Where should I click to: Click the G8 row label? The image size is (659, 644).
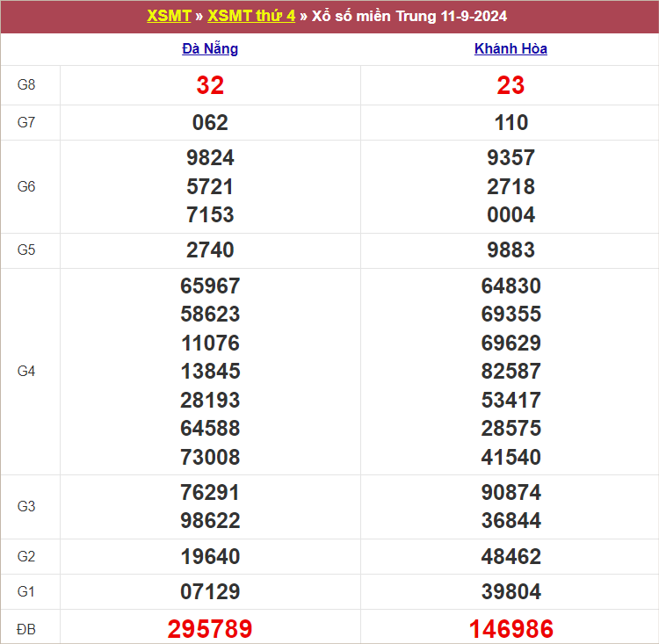(x=26, y=84)
